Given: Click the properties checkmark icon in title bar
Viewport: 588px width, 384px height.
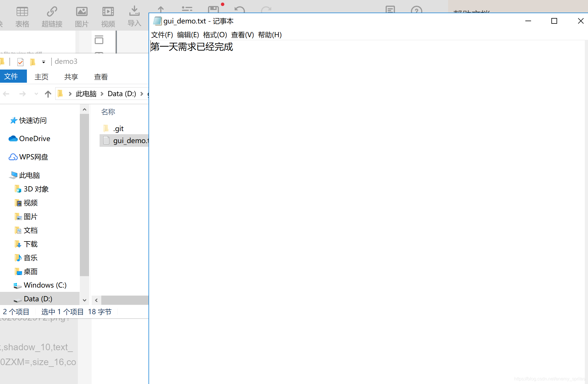Looking at the screenshot, I should (20, 62).
